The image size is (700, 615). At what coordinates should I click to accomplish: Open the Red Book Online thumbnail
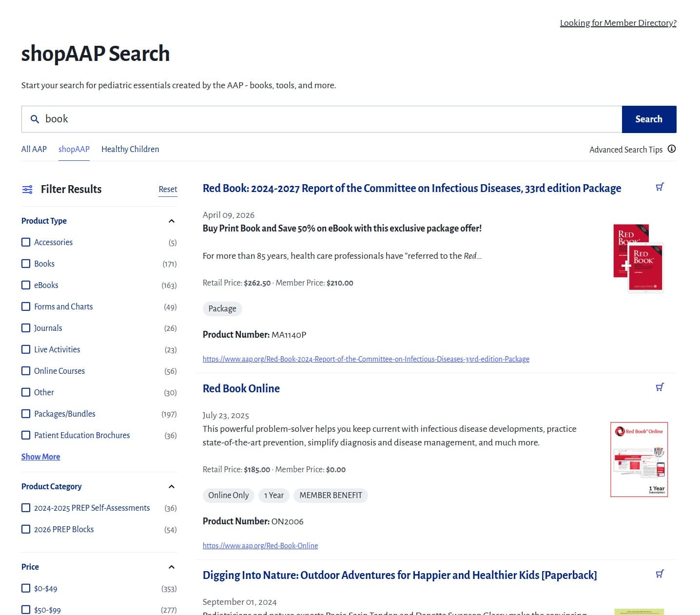[639, 460]
